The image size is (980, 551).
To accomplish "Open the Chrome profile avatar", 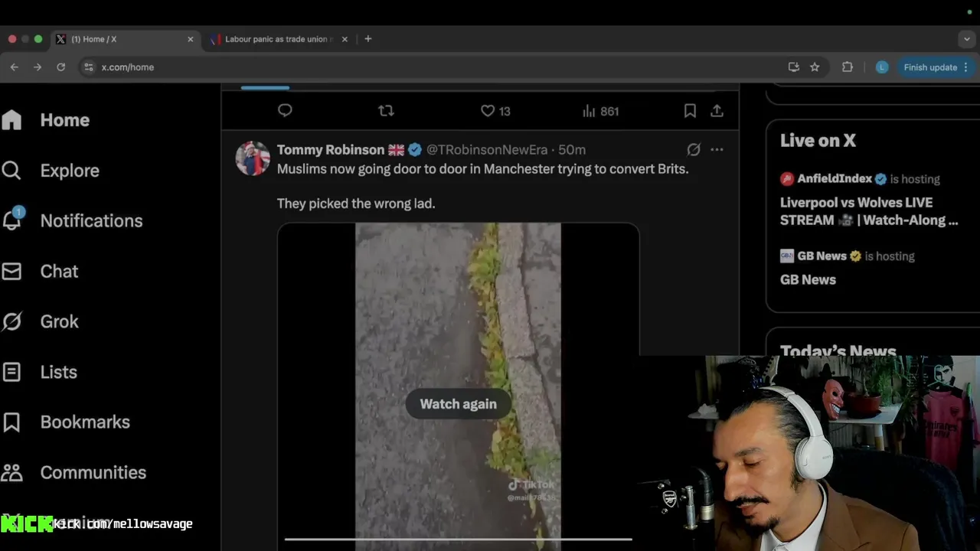I will point(881,67).
